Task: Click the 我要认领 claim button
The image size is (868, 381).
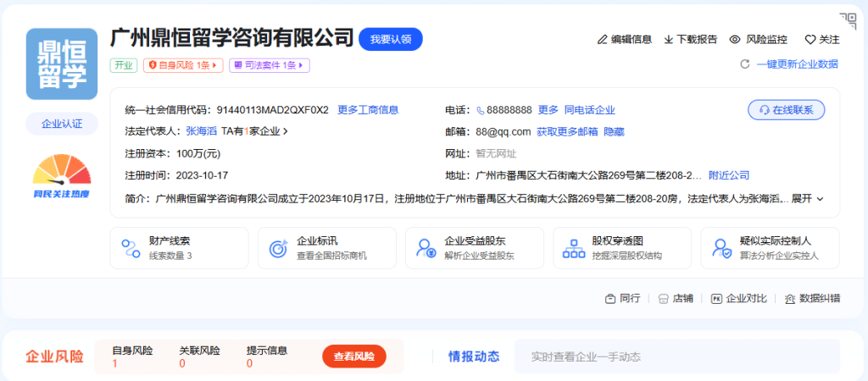Action: pyautogui.click(x=390, y=39)
